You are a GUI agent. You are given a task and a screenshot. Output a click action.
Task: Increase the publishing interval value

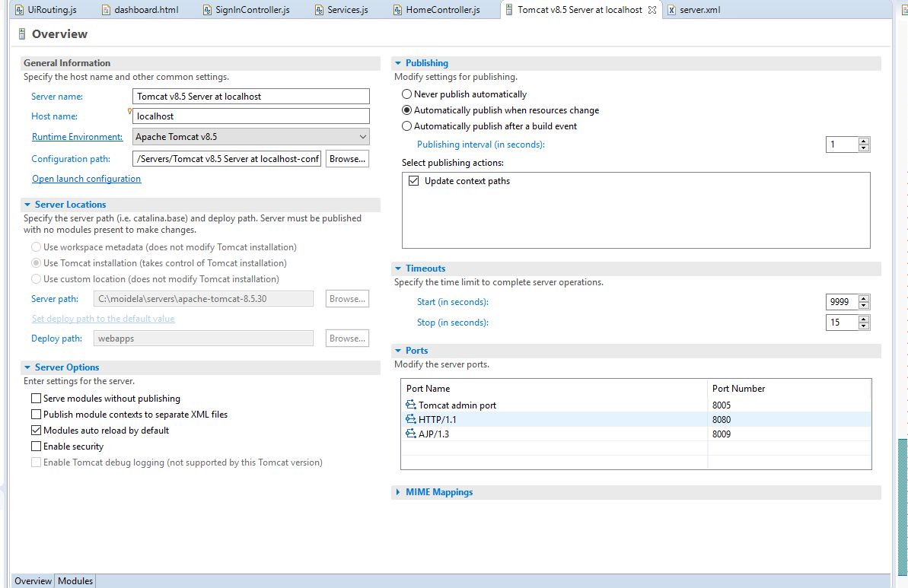(x=864, y=141)
